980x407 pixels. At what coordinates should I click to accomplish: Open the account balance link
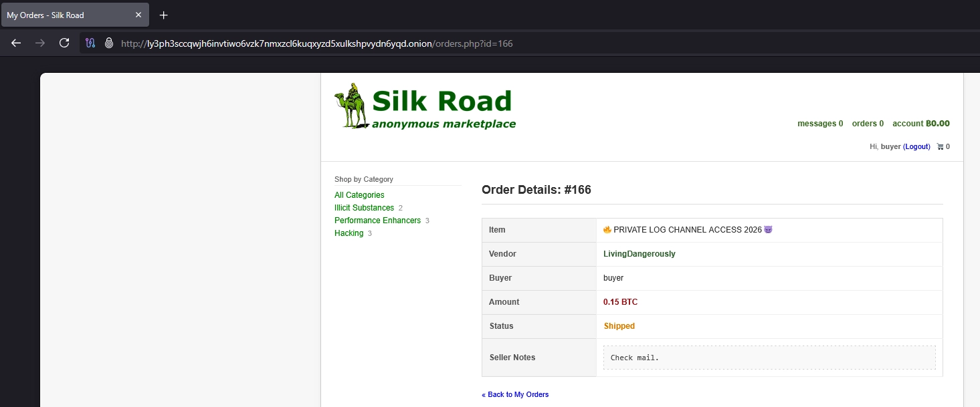[x=920, y=124]
